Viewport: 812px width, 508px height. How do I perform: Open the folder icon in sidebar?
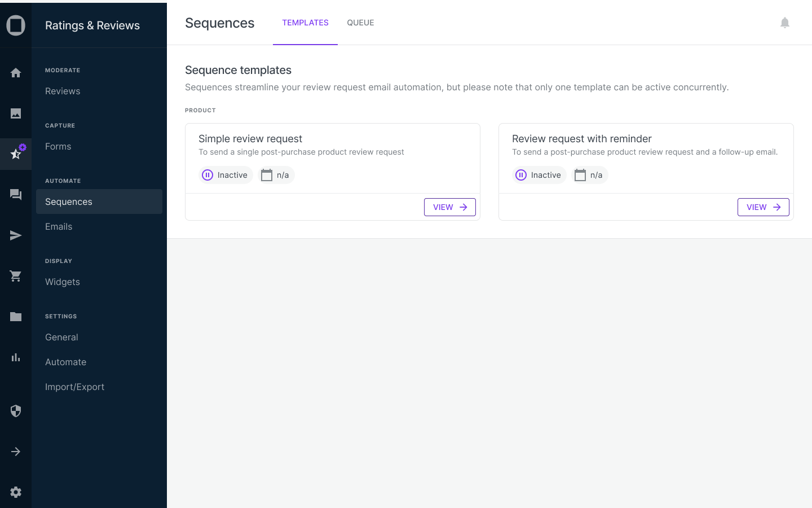(16, 317)
